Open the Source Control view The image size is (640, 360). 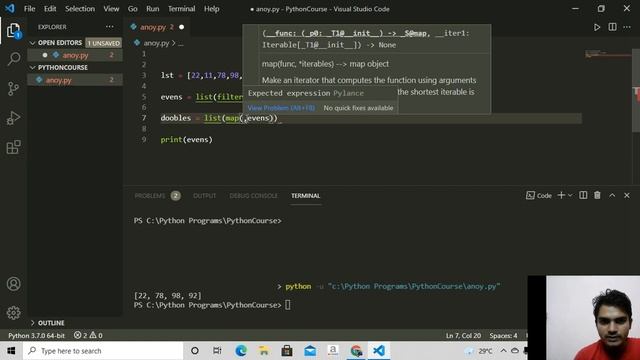(13, 88)
